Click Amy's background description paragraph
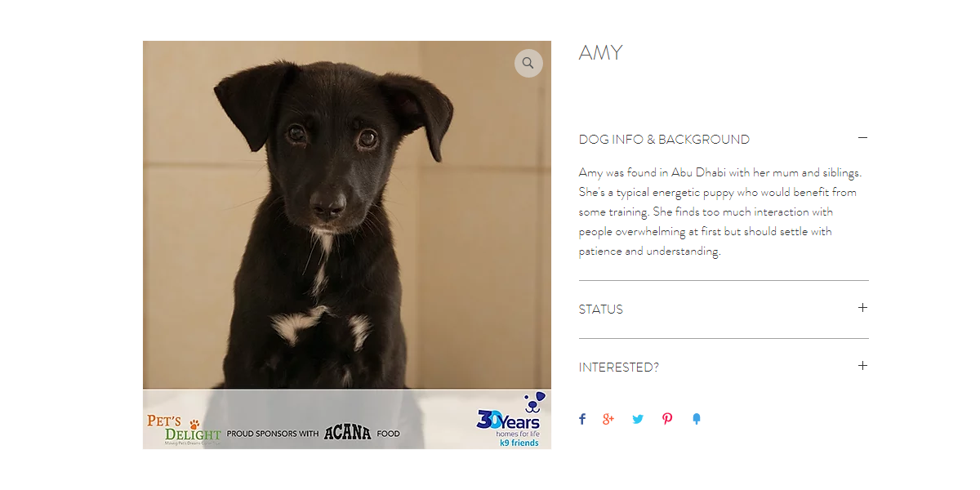 point(719,212)
